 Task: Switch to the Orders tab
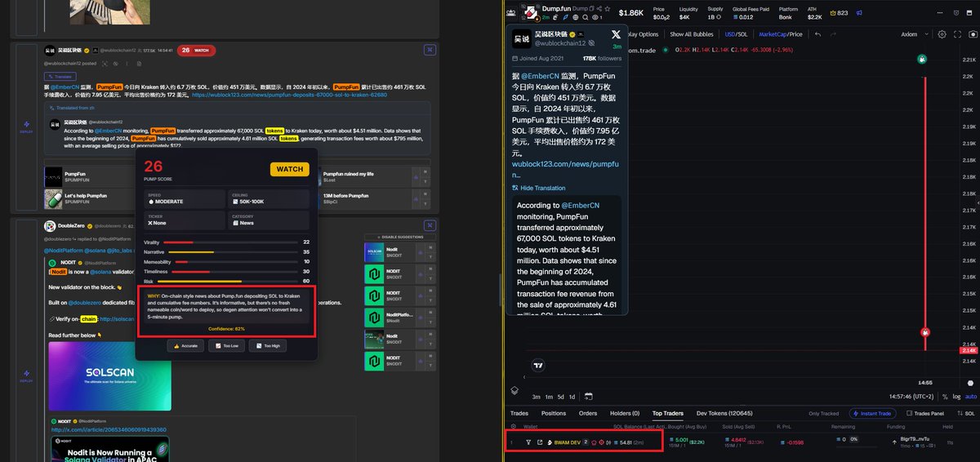[588, 413]
